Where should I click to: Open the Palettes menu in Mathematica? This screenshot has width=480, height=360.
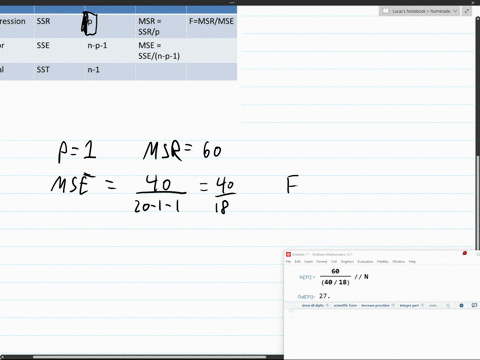[383, 262]
